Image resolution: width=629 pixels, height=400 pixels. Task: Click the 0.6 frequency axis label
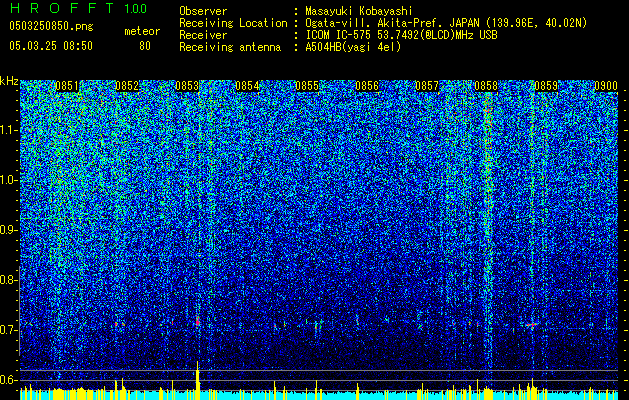(8, 380)
